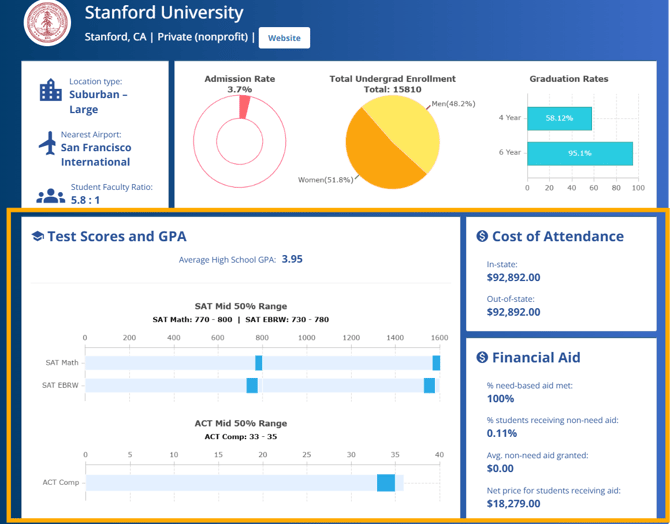Click the Men slice of enrollment pie
Viewport: 670px width, 524px height.
coord(412,130)
